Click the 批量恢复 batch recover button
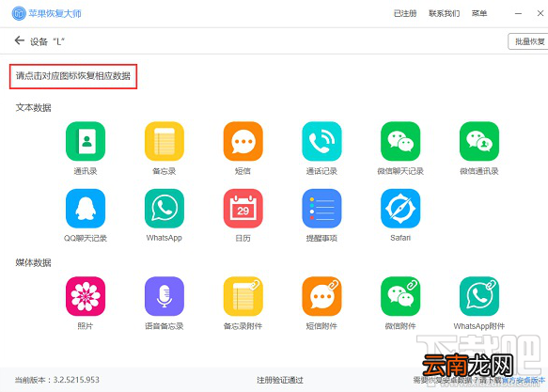 pyautogui.click(x=529, y=41)
